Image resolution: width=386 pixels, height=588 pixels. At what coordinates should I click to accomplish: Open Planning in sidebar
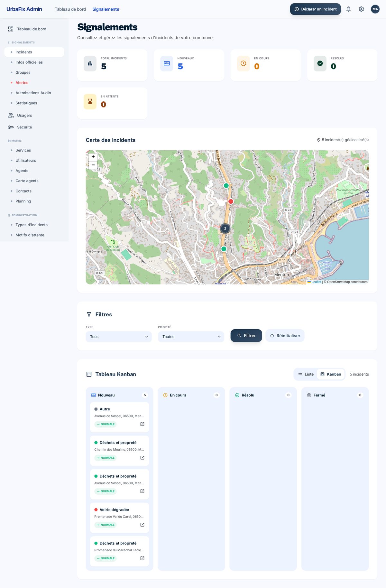coord(34,201)
